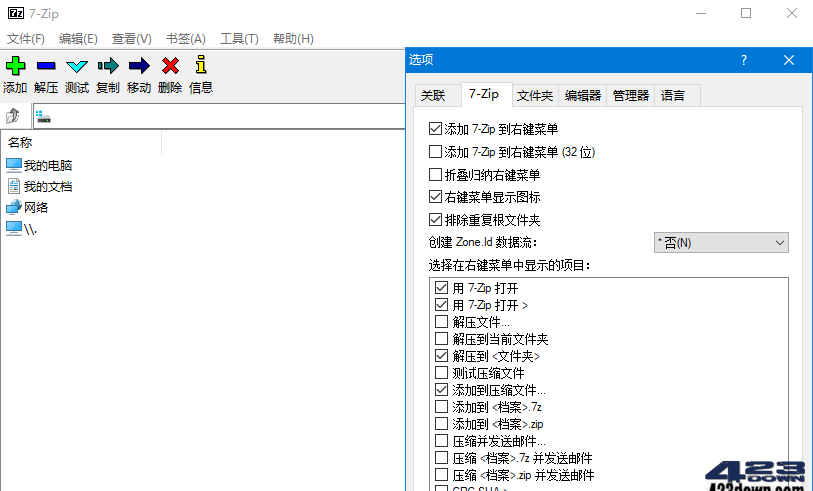Viewport: 813px width, 491px height.
Task: Switch to the 编辑器 tab
Action: pos(583,95)
